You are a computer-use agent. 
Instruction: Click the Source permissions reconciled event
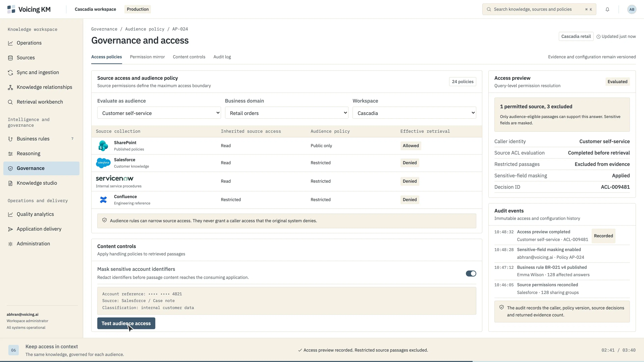(562, 289)
